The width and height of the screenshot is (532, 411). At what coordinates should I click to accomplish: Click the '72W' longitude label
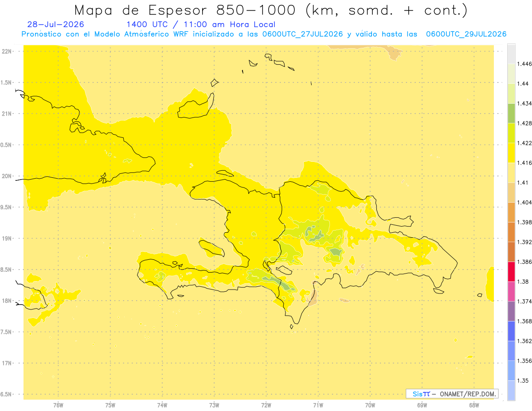(266, 405)
